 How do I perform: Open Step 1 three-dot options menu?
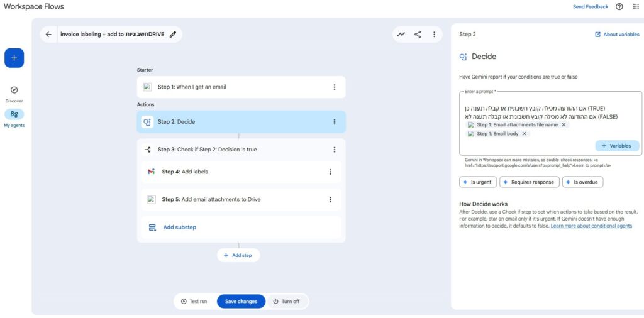click(334, 87)
